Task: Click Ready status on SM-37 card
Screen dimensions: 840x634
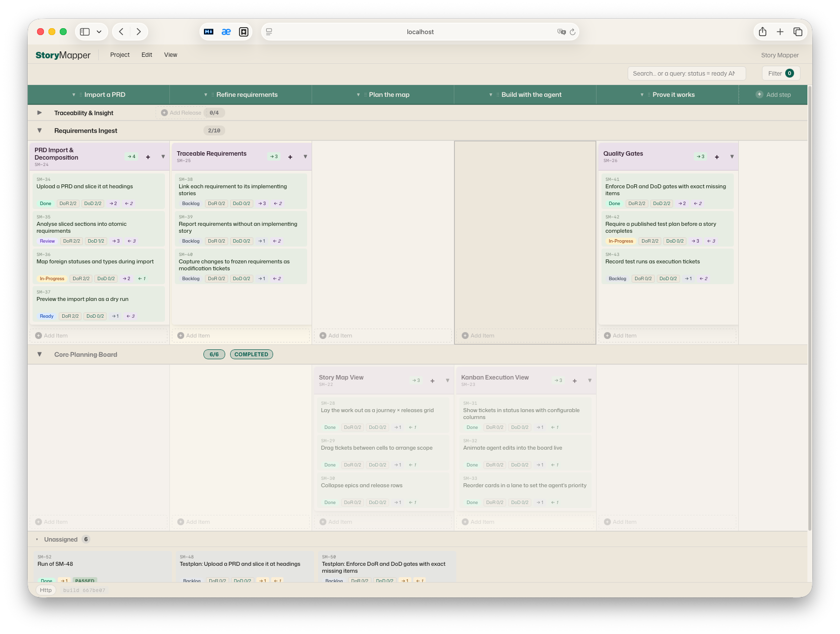Action: 47,316
